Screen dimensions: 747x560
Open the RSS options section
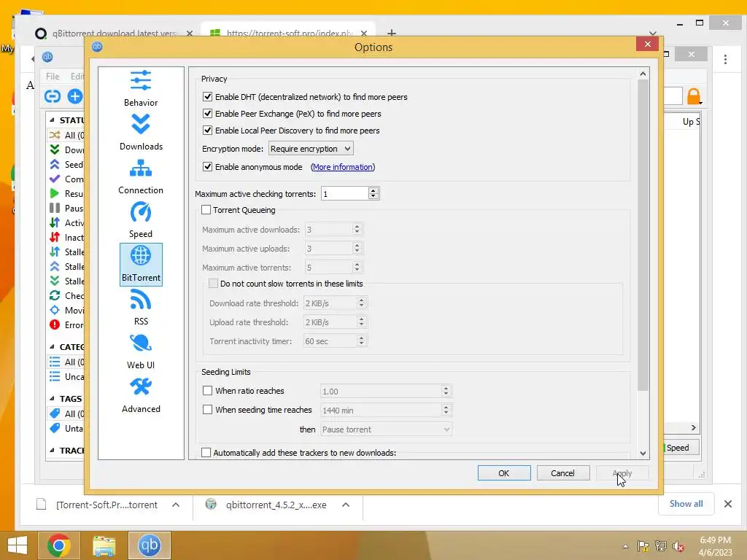pos(141,308)
